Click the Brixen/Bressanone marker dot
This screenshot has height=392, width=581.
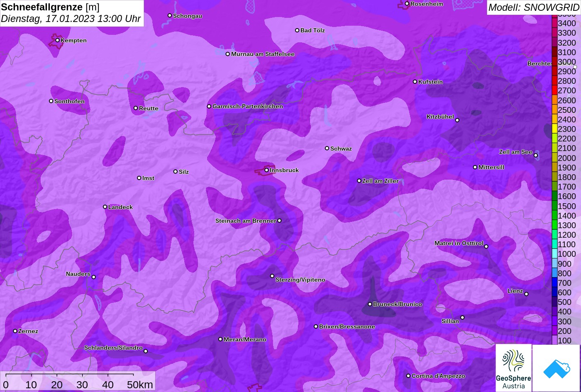[316, 326]
